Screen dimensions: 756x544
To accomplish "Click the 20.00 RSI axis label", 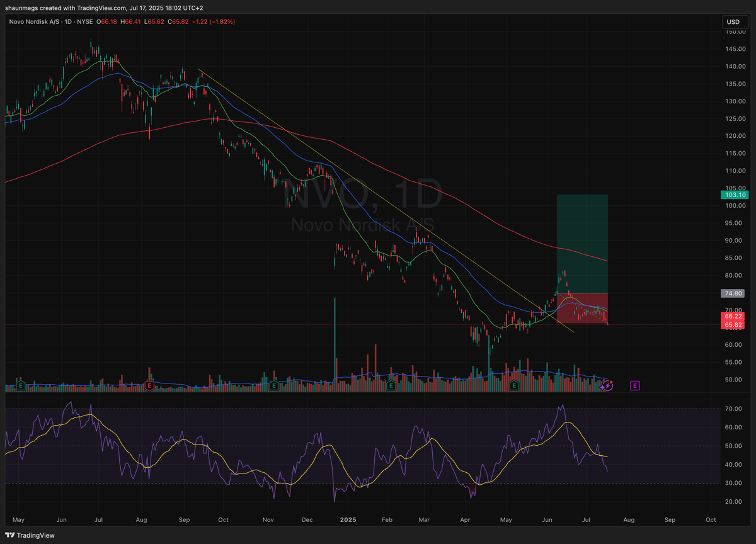I will pos(733,502).
